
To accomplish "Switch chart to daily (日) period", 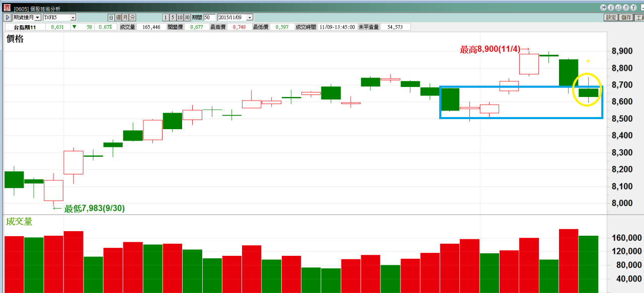I will 111,18.
